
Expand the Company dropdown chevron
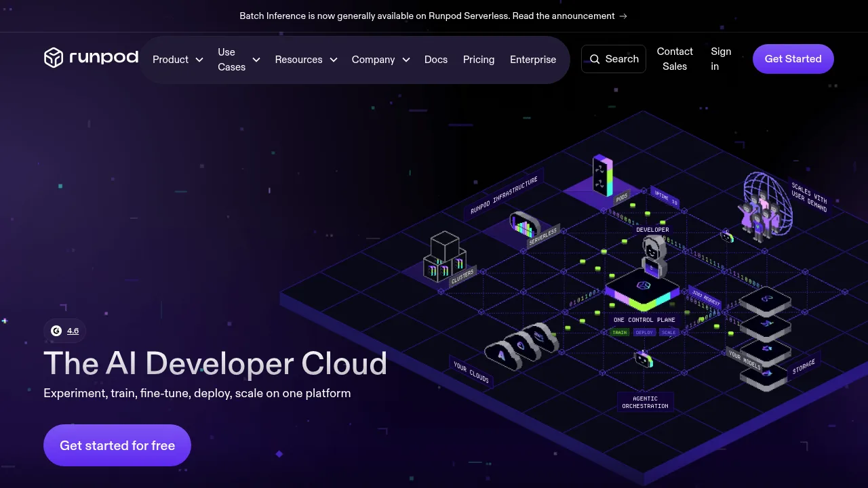tap(406, 60)
